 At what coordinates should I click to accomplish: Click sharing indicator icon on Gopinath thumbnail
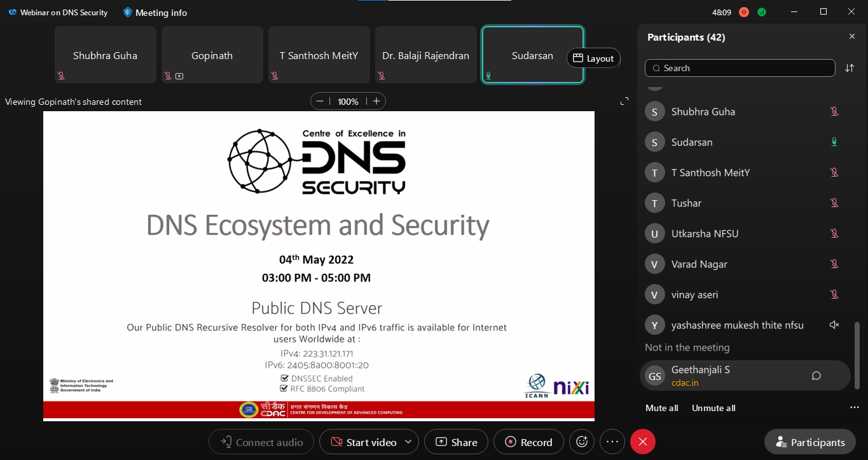pyautogui.click(x=179, y=76)
